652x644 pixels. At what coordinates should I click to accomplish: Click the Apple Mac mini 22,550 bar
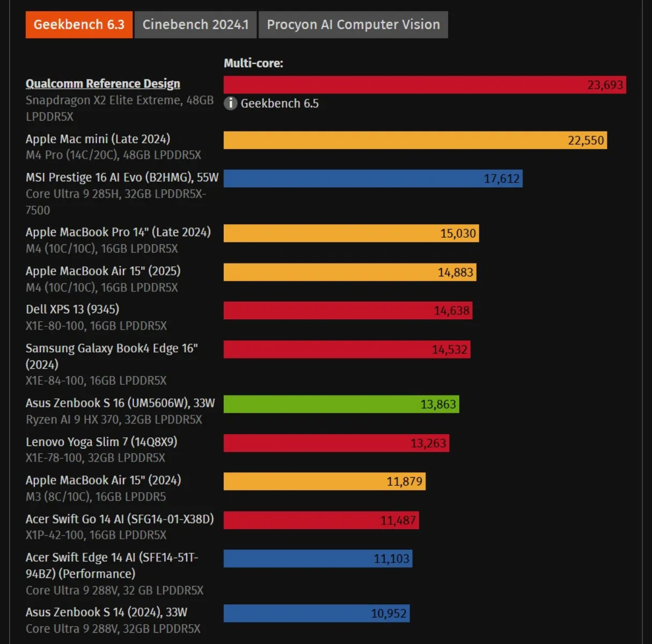[x=415, y=140]
